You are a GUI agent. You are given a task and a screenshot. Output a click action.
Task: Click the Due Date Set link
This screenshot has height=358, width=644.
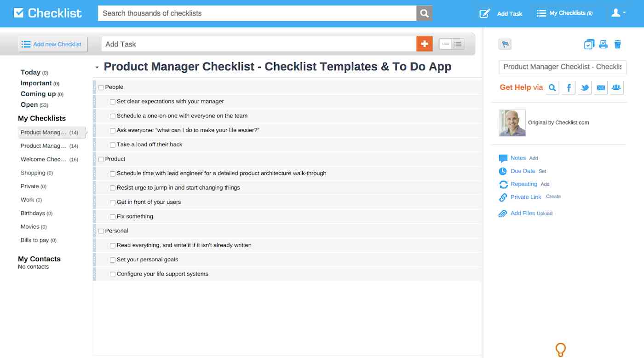point(542,171)
